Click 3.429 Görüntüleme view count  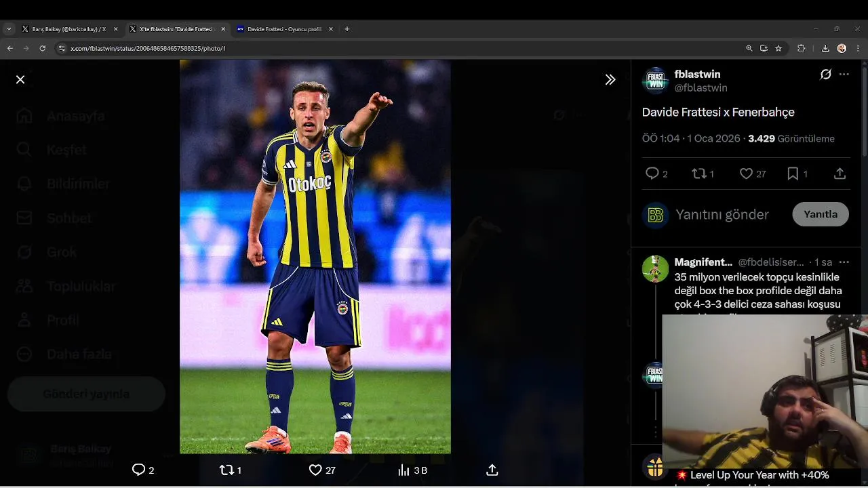tap(791, 138)
